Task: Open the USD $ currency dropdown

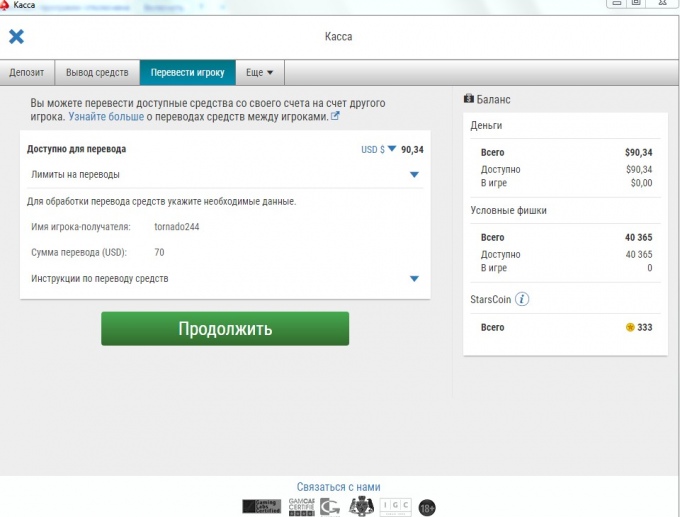Action: [379, 149]
